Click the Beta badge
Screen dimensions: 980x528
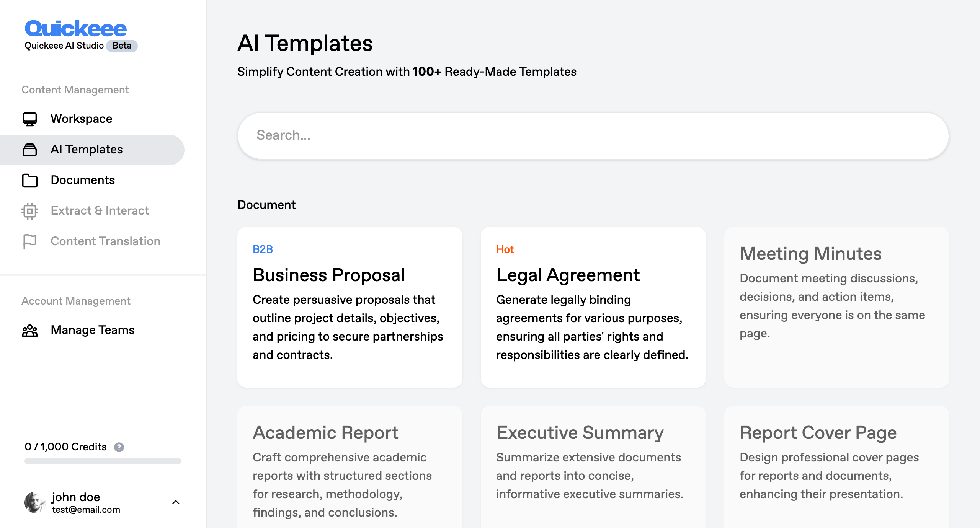tap(122, 46)
